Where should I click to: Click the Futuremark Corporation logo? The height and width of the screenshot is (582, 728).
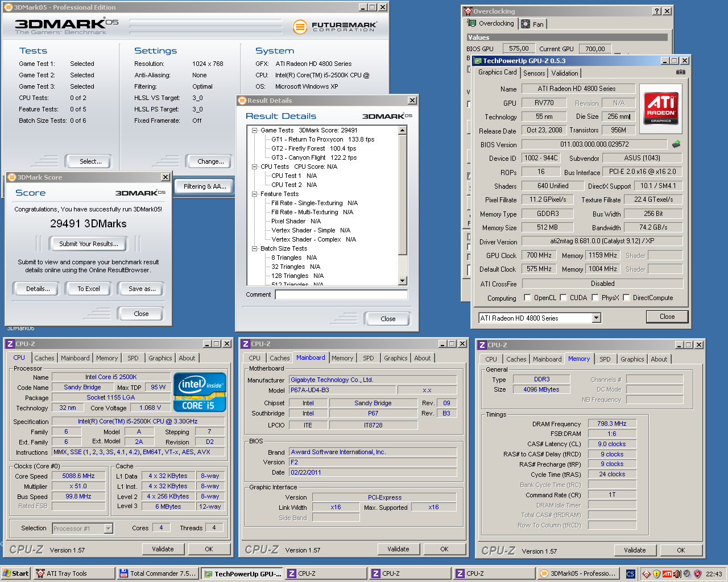334,27
